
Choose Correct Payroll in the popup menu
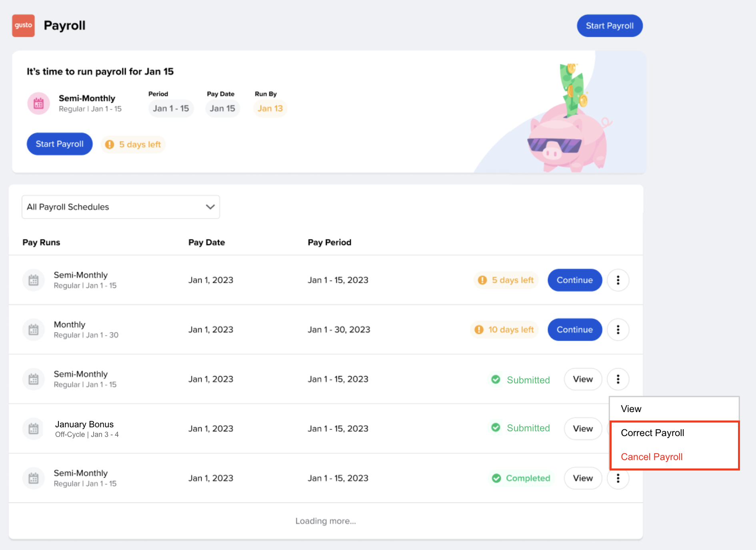(x=652, y=433)
